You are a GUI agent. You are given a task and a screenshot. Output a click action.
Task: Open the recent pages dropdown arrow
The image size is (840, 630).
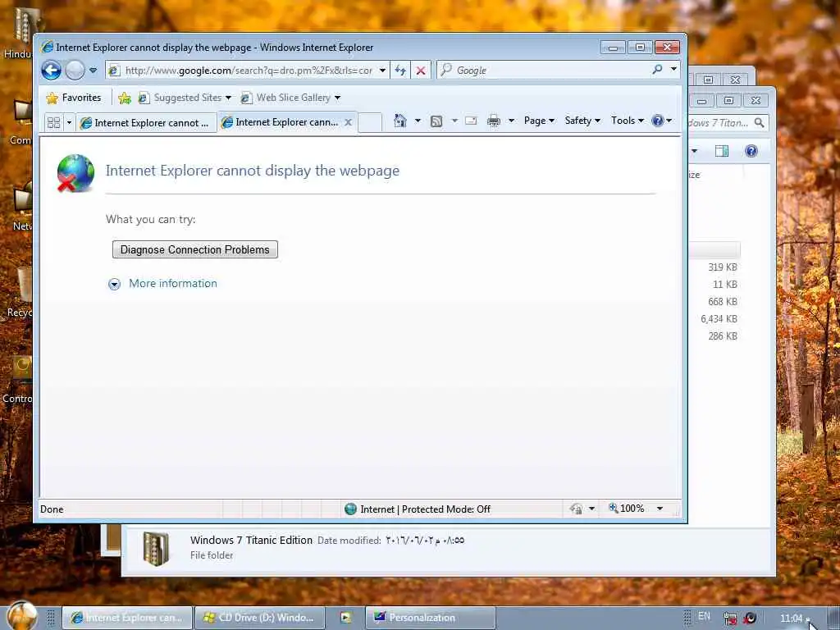click(x=94, y=71)
